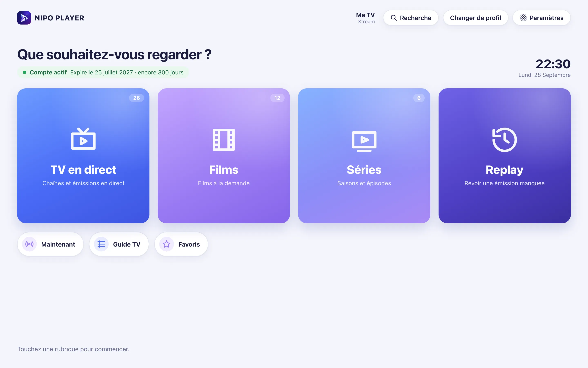Click the 26 channel count badge
Image resolution: width=588 pixels, height=368 pixels.
[137, 98]
